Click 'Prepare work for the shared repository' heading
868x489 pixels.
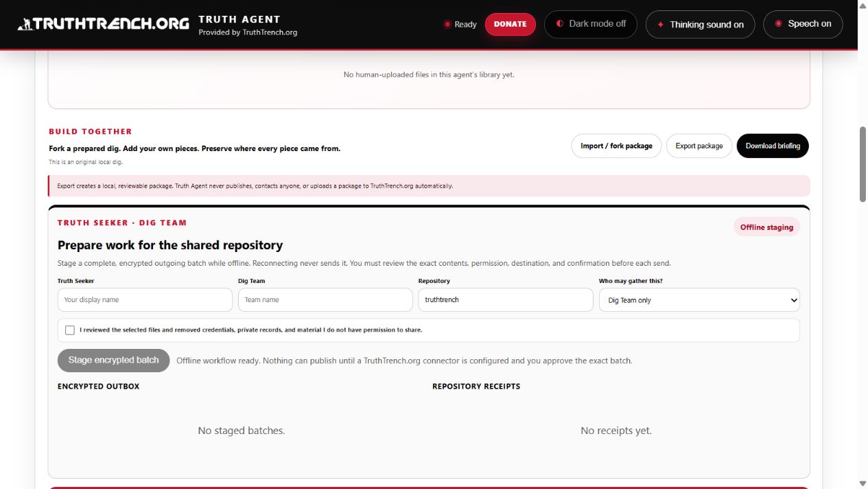coord(170,245)
